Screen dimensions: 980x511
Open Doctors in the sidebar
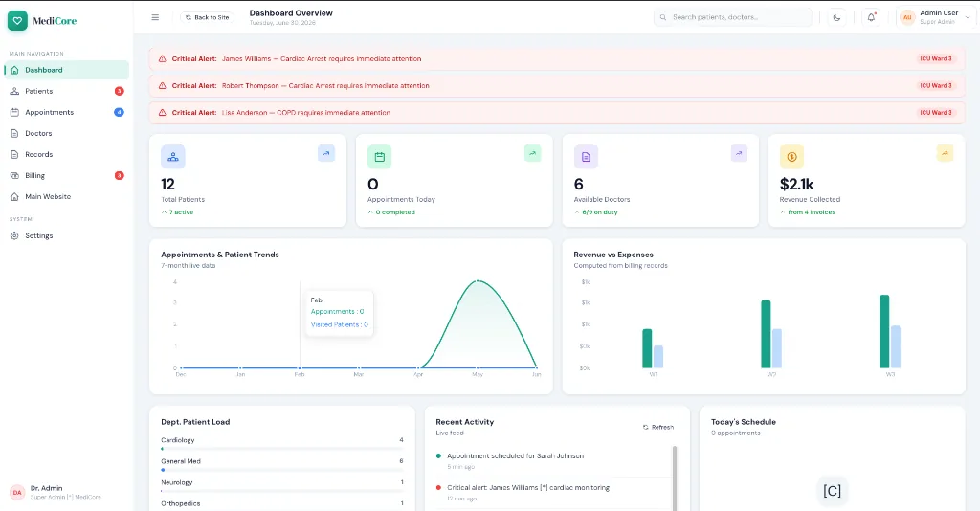pyautogui.click(x=66, y=133)
